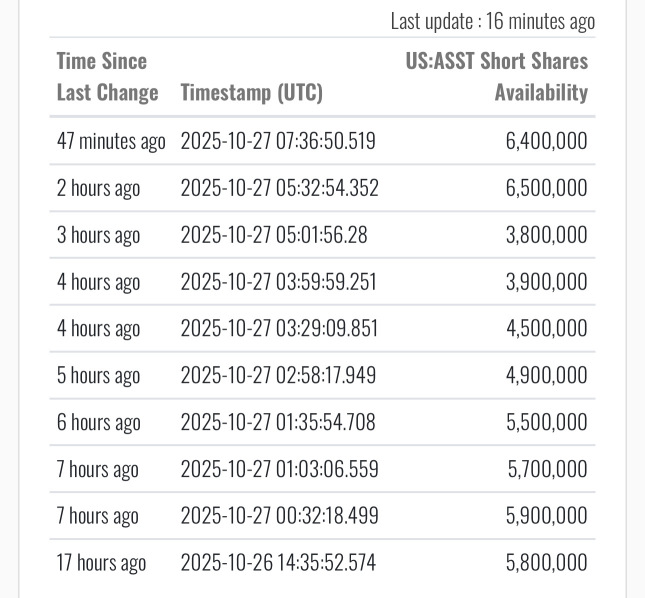Click the '5 hours ago' row cell
Image resolution: width=645 pixels, height=598 pixels.
(x=98, y=376)
